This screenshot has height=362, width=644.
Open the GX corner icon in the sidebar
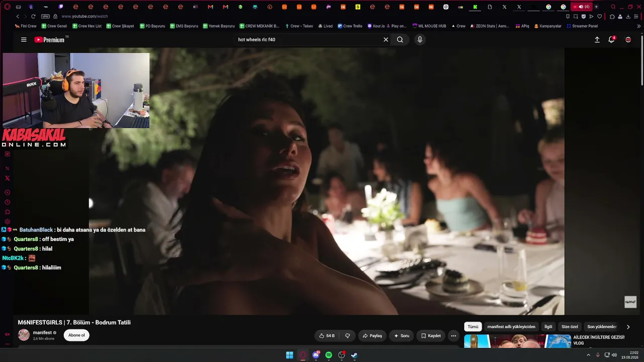point(7,334)
